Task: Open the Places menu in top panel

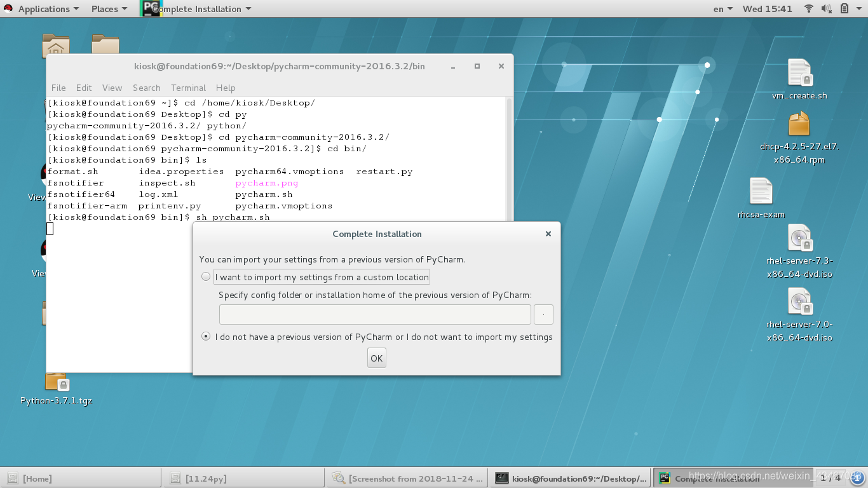Action: [x=109, y=9]
